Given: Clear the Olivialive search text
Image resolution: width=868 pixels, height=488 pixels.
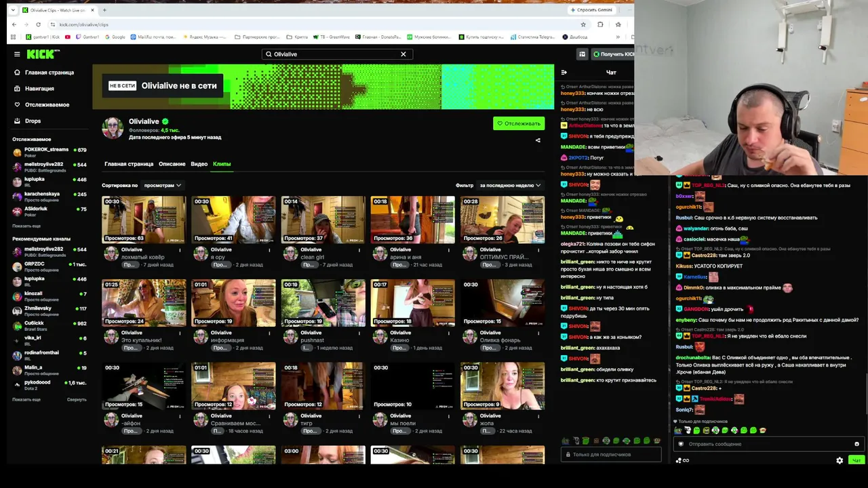Looking at the screenshot, I should 403,54.
